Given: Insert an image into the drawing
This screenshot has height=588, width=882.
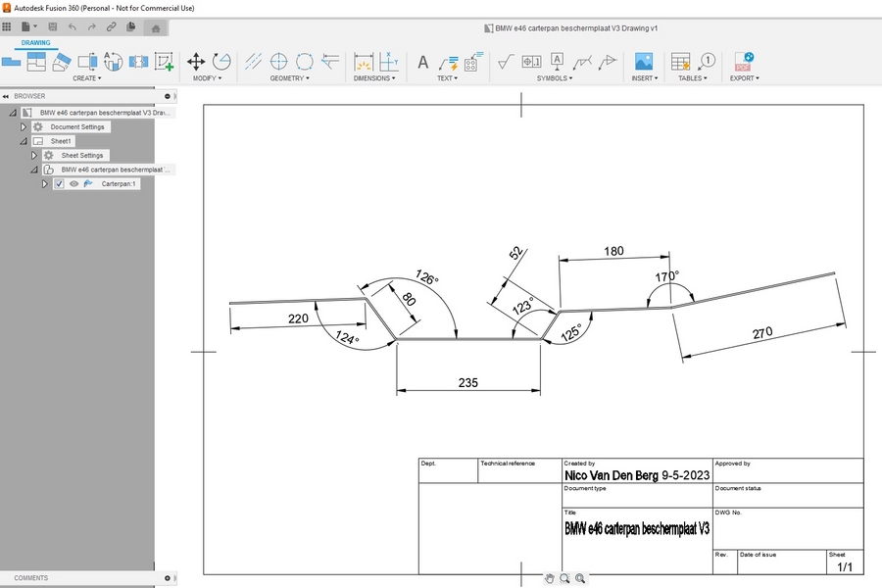Looking at the screenshot, I should tap(644, 62).
